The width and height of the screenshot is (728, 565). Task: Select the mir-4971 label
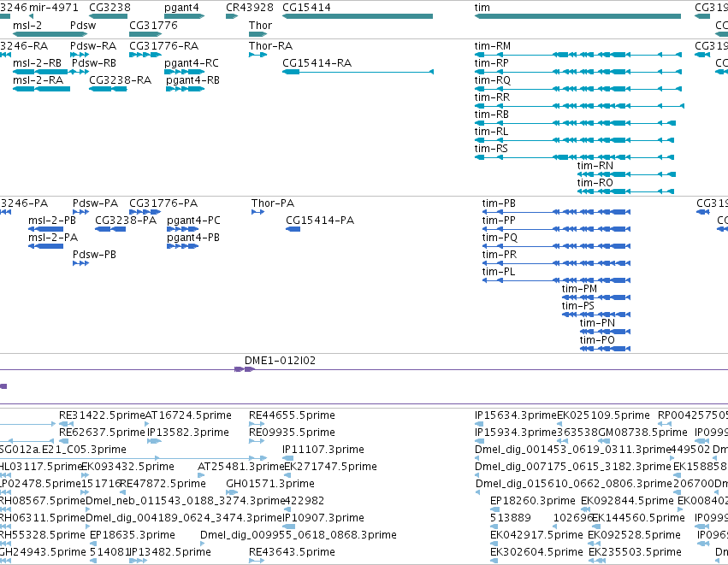pyautogui.click(x=54, y=8)
